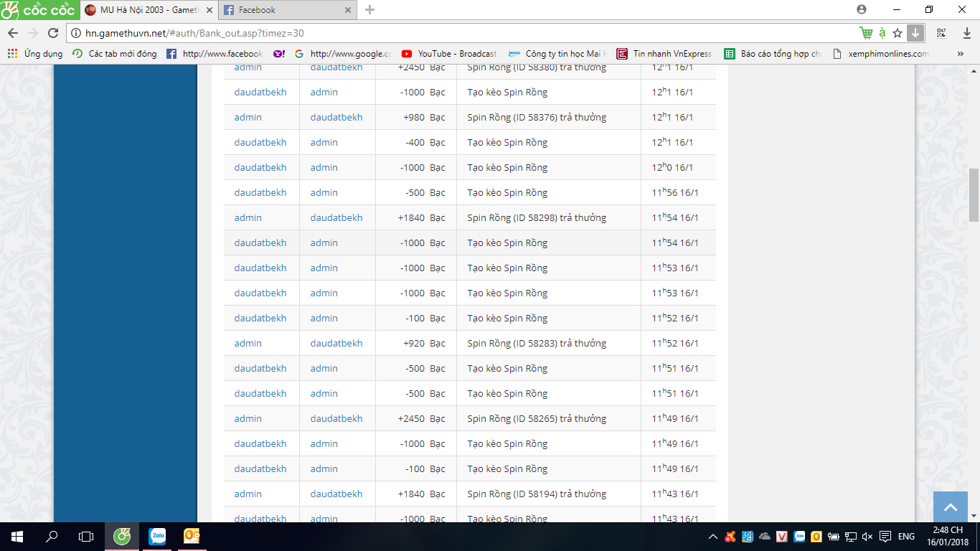The width and height of the screenshot is (980, 551).
Task: Select 'Spin Rồng (ID 58194) trả thưởng' text
Action: (x=537, y=494)
